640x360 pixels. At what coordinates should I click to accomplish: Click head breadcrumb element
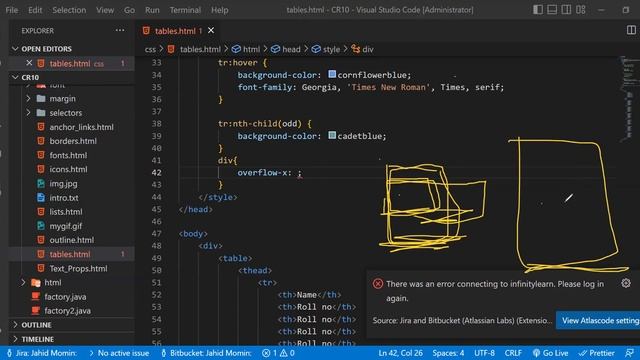[291, 49]
